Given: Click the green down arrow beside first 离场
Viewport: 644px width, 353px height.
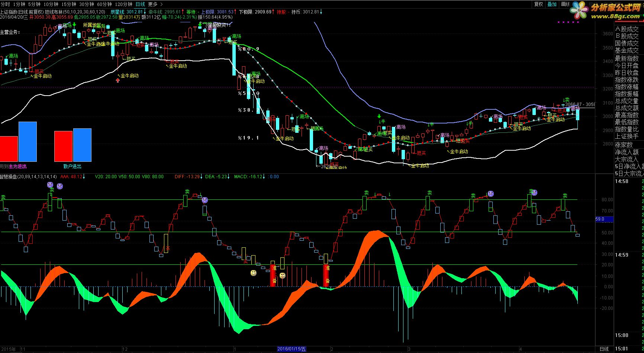Looking at the screenshot, I should 74,25.
